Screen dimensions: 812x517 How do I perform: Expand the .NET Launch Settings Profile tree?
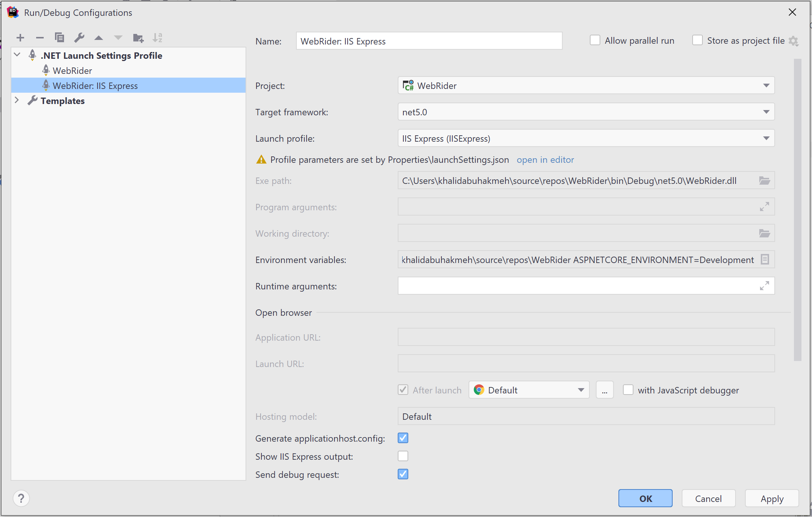tap(16, 55)
